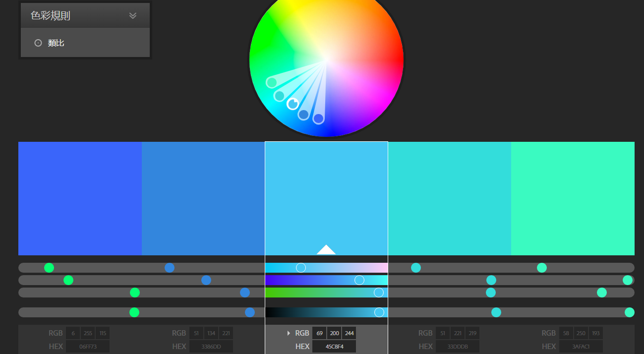Click the RGB field showing 115
This screenshot has width=644, height=354.
tap(103, 333)
